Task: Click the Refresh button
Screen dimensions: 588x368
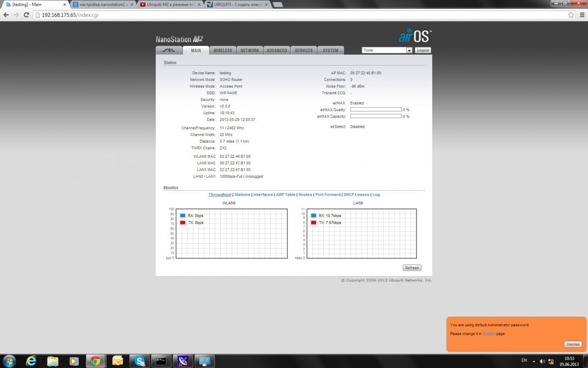Action: [x=412, y=268]
